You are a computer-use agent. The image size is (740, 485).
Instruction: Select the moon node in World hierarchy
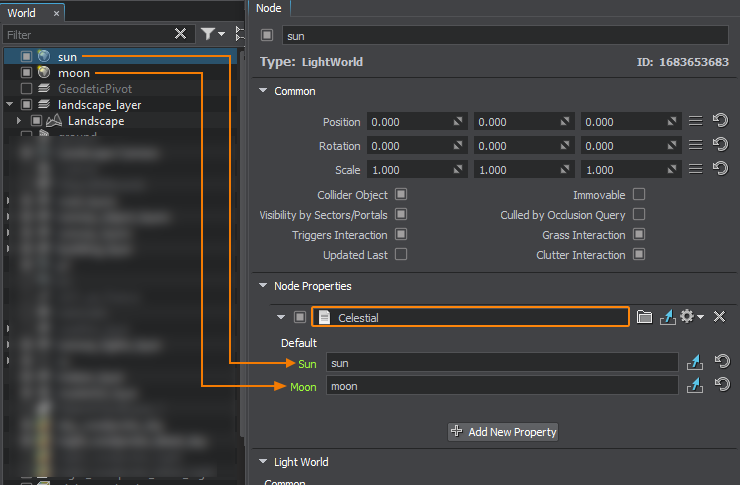pyautogui.click(x=74, y=73)
